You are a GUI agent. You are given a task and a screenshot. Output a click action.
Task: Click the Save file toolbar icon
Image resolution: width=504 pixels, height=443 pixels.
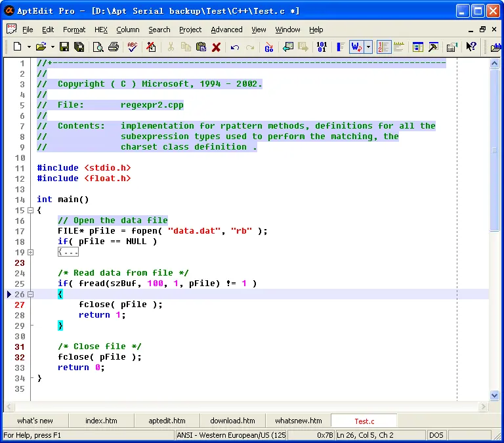tap(64, 47)
